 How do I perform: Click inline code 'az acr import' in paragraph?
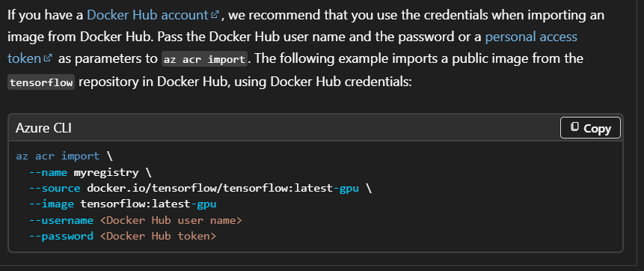(204, 59)
